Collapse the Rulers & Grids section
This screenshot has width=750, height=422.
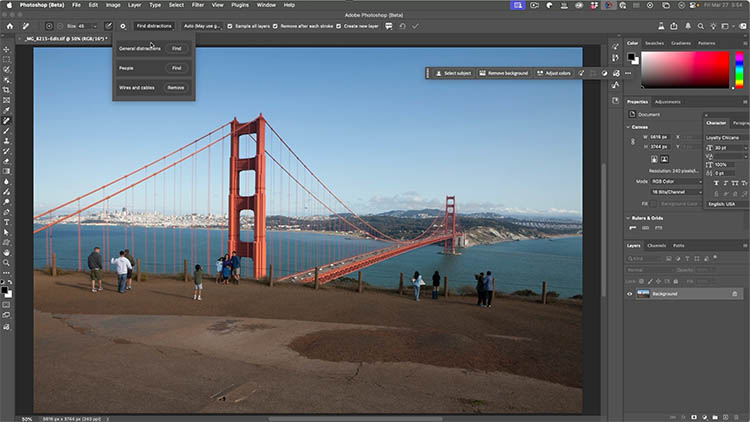pyautogui.click(x=628, y=218)
